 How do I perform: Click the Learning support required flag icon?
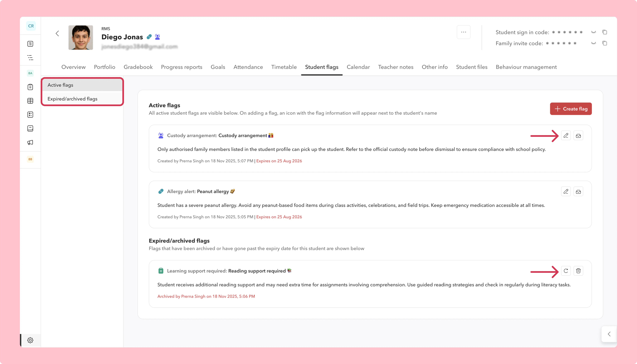click(161, 271)
